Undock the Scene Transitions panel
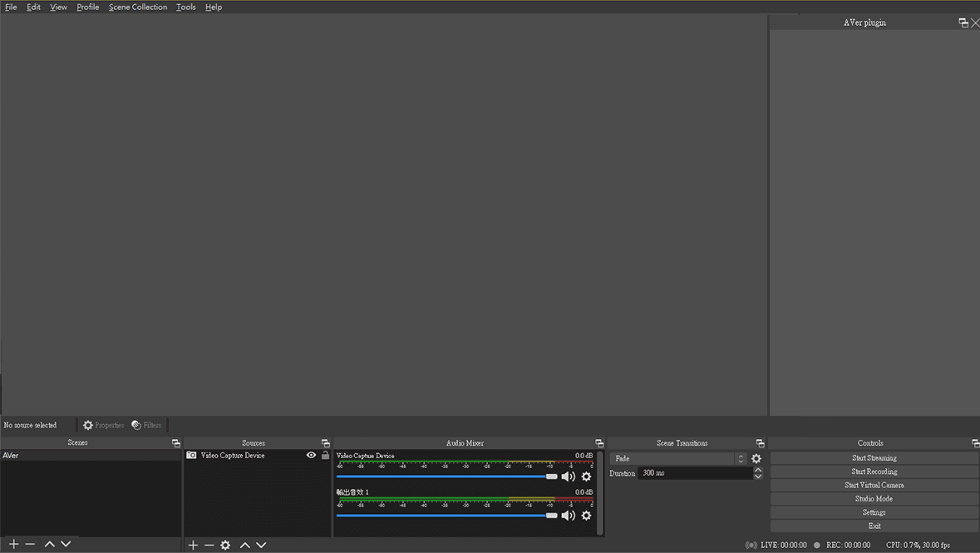Image resolution: width=980 pixels, height=553 pixels. (760, 443)
